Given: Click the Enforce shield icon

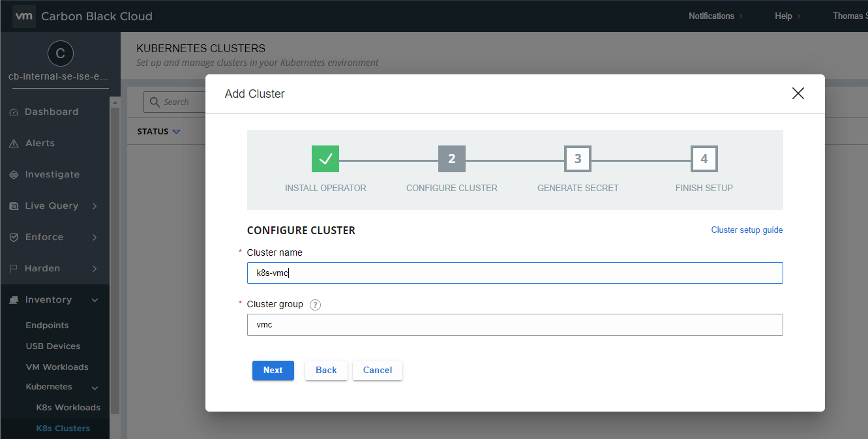Looking at the screenshot, I should tap(14, 237).
